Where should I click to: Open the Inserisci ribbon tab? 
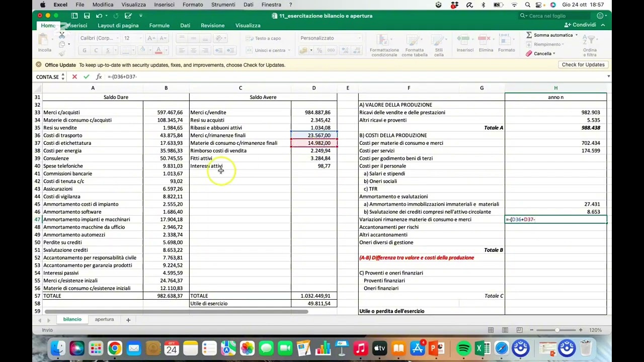pos(76,25)
